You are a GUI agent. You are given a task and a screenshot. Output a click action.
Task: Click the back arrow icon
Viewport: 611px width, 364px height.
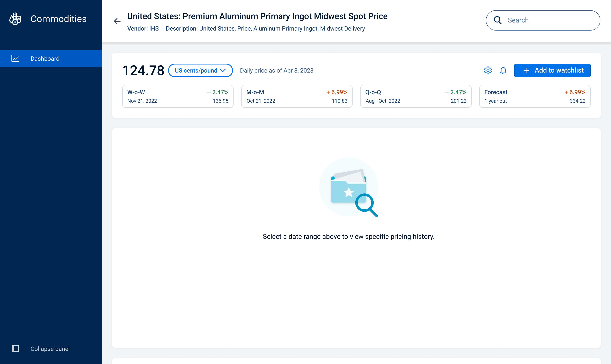point(117,21)
